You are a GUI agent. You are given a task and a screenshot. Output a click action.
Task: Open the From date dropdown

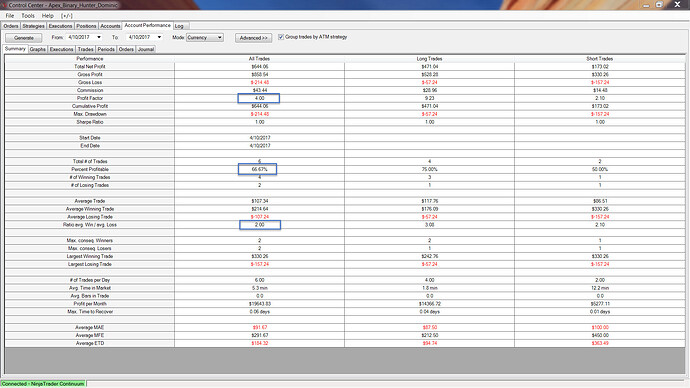(99, 37)
